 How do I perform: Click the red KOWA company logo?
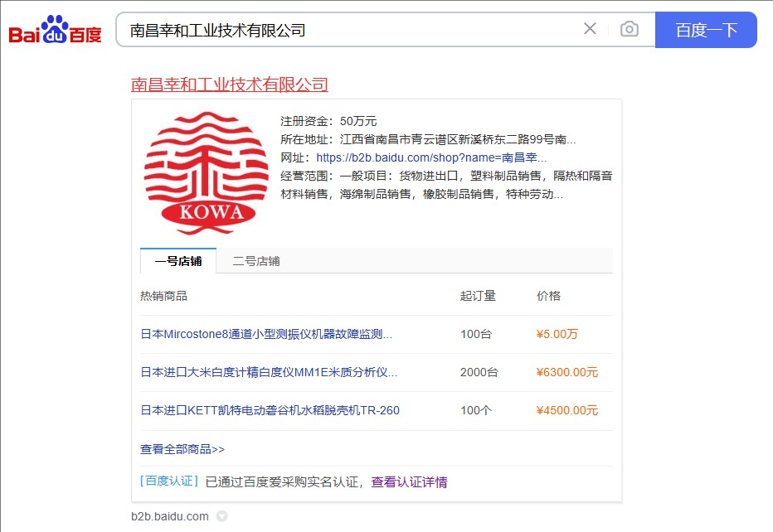pos(206,172)
